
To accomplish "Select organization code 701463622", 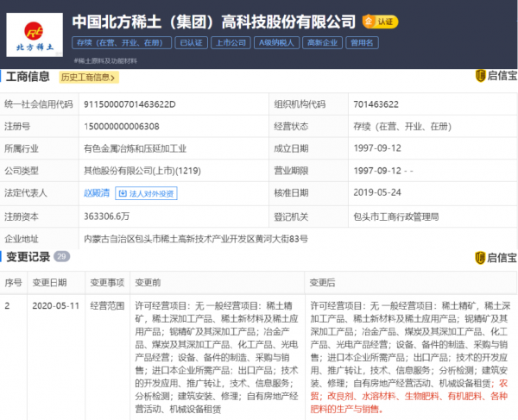I will click(x=376, y=104).
